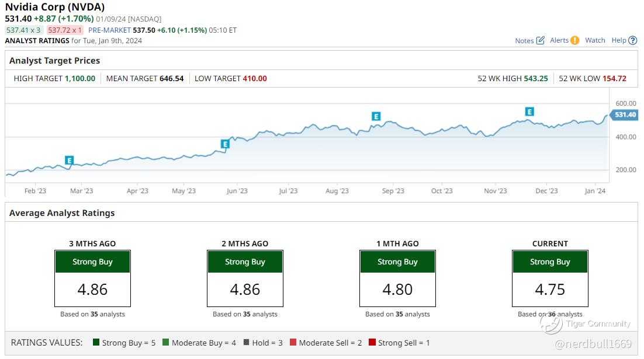The image size is (644, 359).
Task: Select the CURRENT Strong Buy rating box
Action: (x=550, y=278)
